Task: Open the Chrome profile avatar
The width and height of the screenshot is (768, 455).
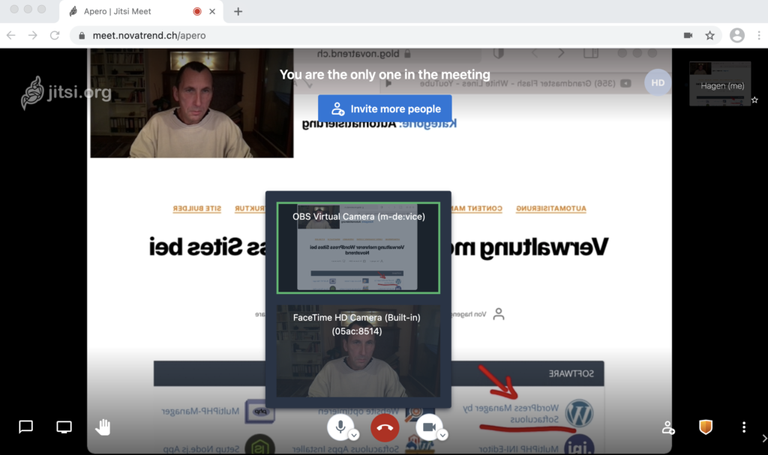Action: click(737, 35)
